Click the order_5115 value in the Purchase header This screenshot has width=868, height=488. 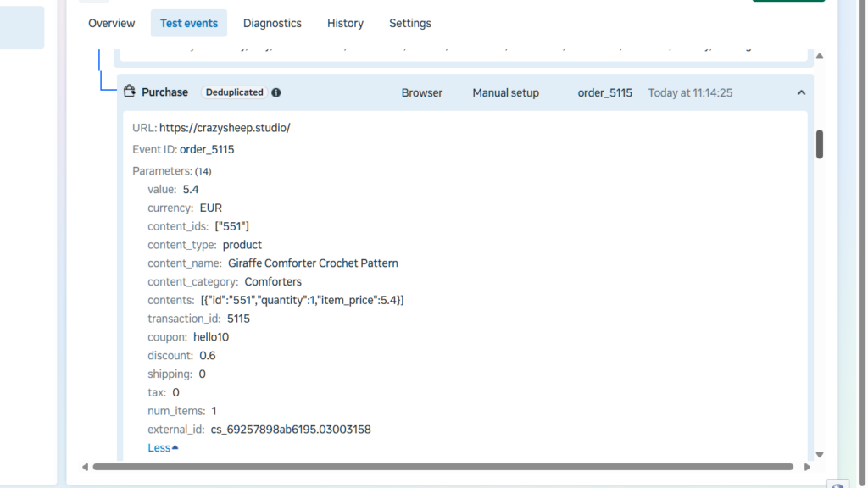604,92
